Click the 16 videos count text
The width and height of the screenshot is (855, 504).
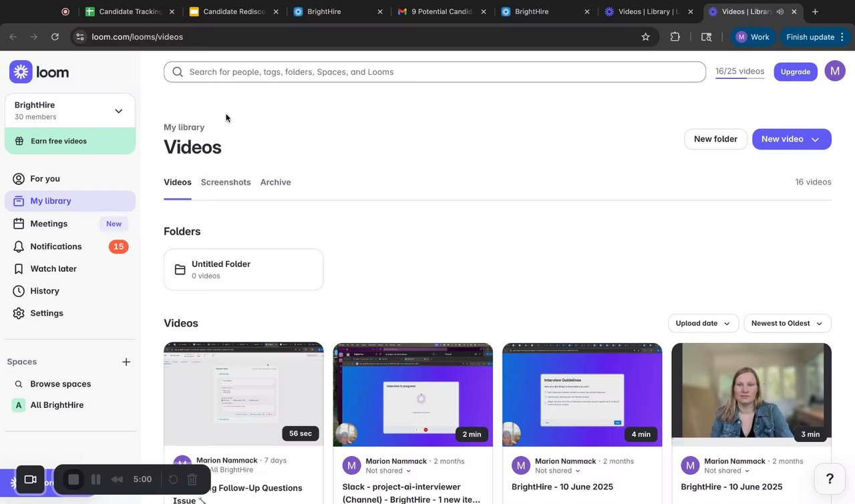(x=813, y=182)
